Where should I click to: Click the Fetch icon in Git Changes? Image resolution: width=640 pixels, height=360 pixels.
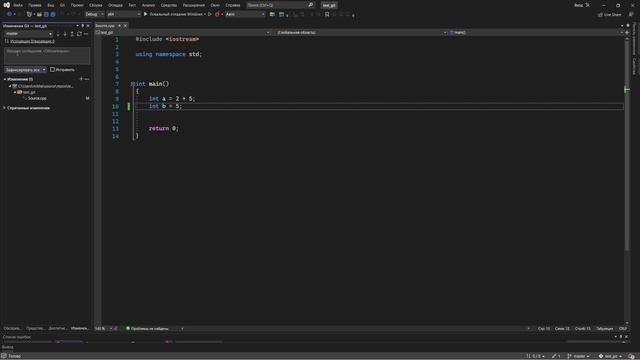click(58, 34)
